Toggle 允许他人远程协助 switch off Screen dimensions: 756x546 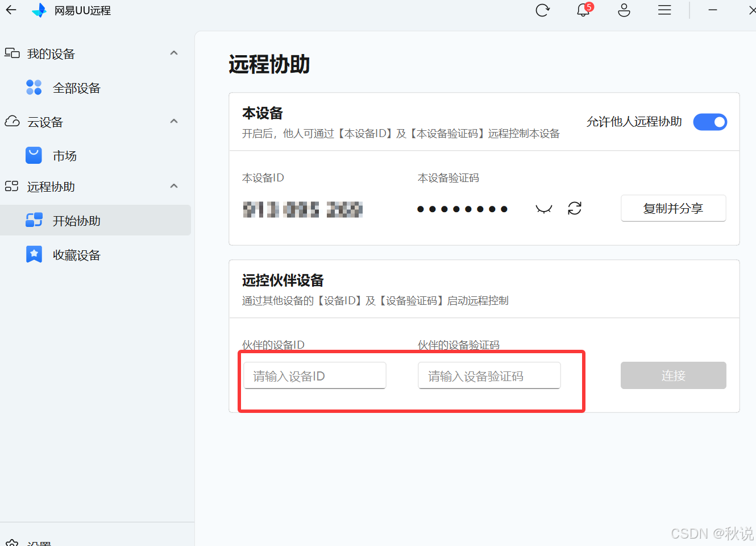tap(710, 122)
